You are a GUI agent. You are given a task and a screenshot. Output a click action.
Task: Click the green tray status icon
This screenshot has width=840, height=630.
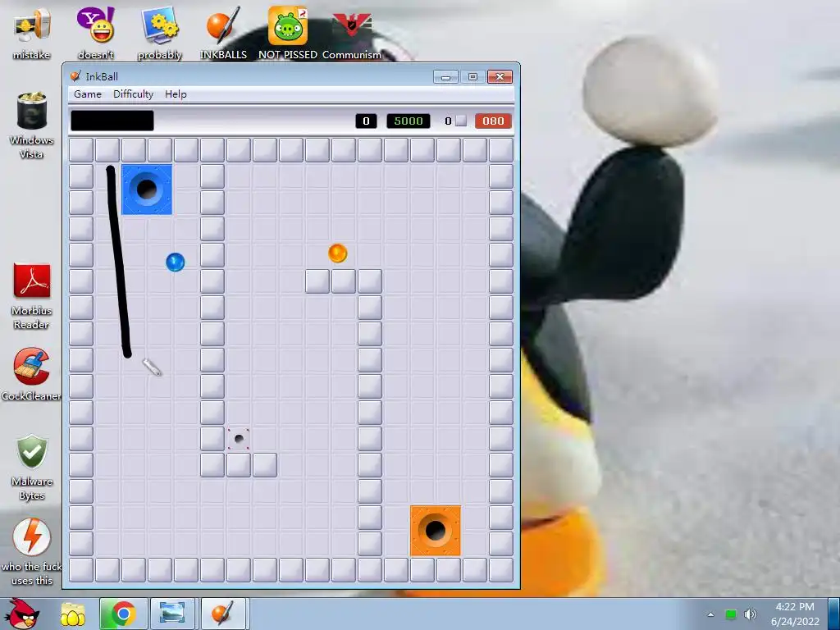(x=731, y=614)
